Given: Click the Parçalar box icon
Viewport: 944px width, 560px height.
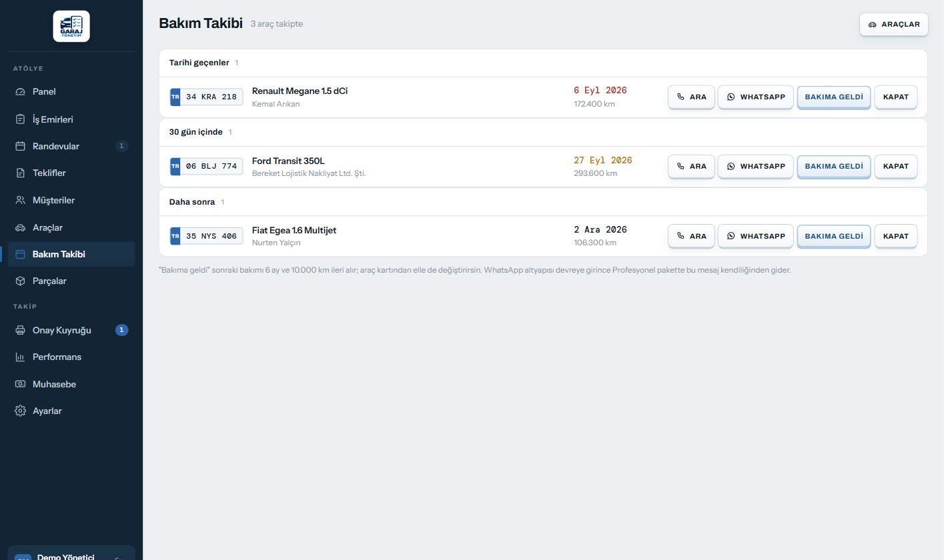Looking at the screenshot, I should [20, 281].
